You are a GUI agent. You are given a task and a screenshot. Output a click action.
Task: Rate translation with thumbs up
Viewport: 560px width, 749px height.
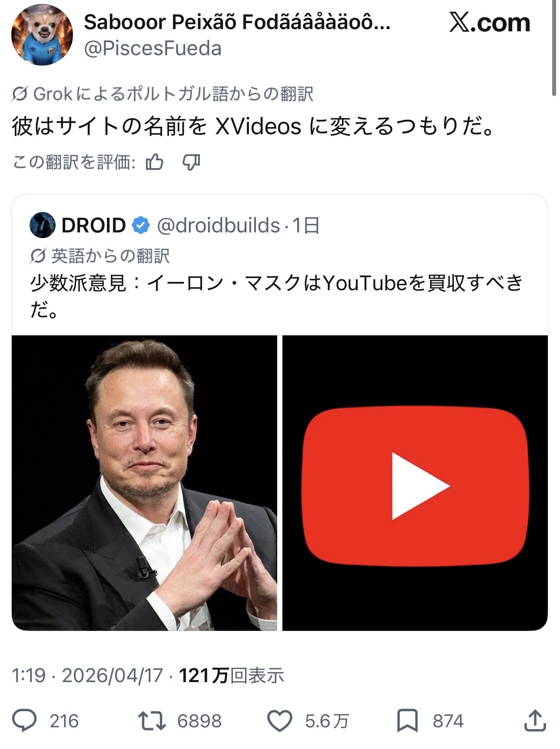(x=155, y=162)
